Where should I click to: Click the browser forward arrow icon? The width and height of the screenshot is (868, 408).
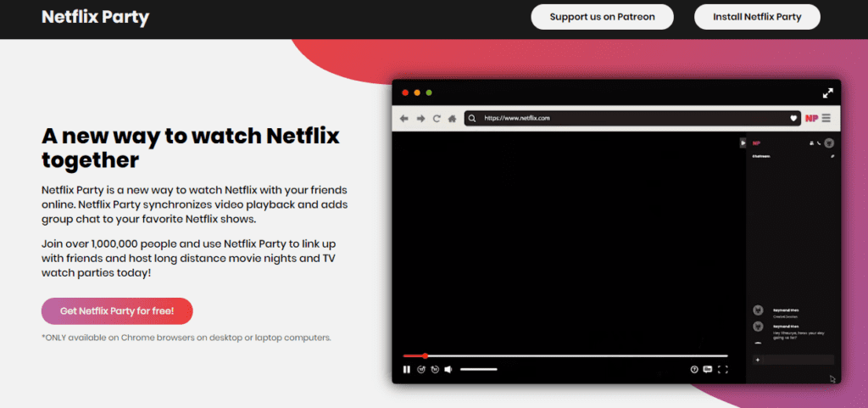(420, 119)
